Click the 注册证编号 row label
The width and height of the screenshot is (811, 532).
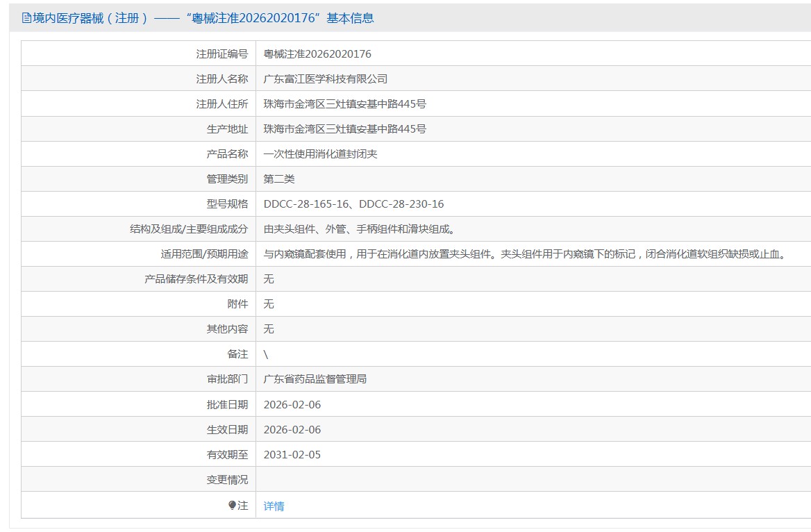point(221,54)
